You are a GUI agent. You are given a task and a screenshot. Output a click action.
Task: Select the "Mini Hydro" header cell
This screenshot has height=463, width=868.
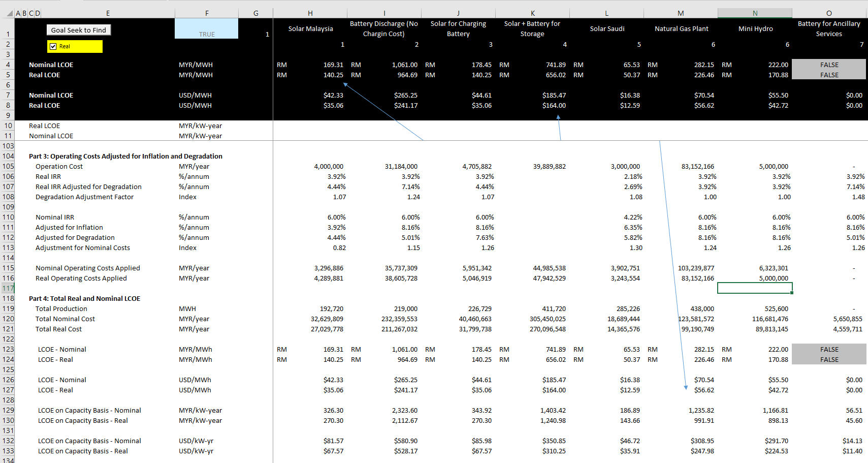pyautogui.click(x=755, y=28)
